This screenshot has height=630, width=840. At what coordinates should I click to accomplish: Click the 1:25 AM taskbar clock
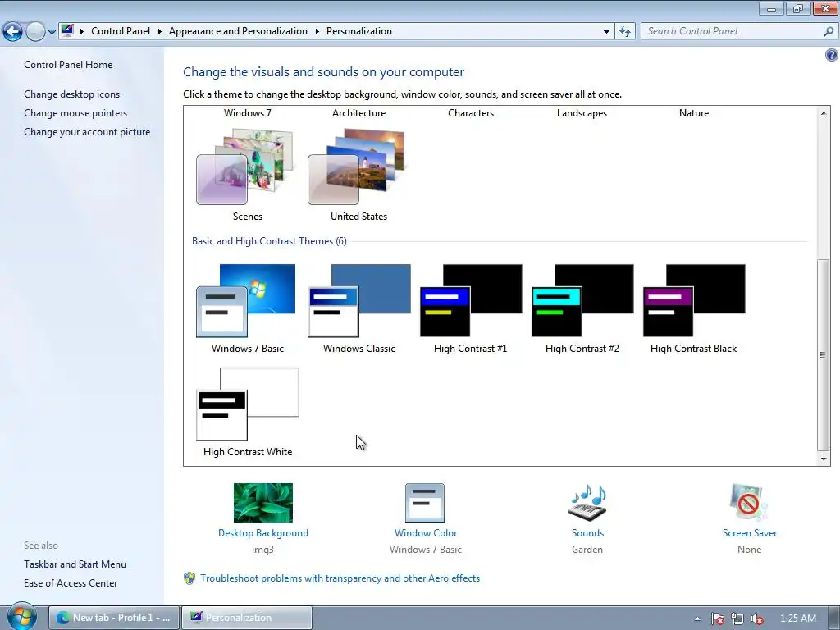pyautogui.click(x=797, y=619)
